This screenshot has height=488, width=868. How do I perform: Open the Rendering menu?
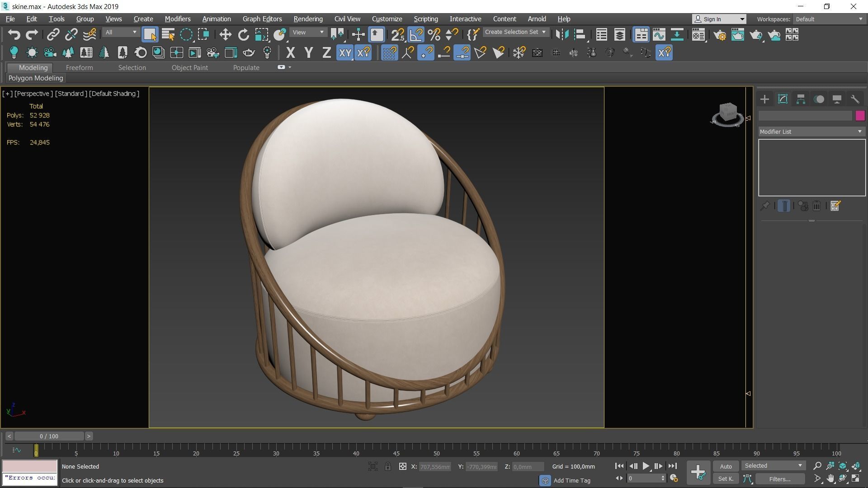308,19
